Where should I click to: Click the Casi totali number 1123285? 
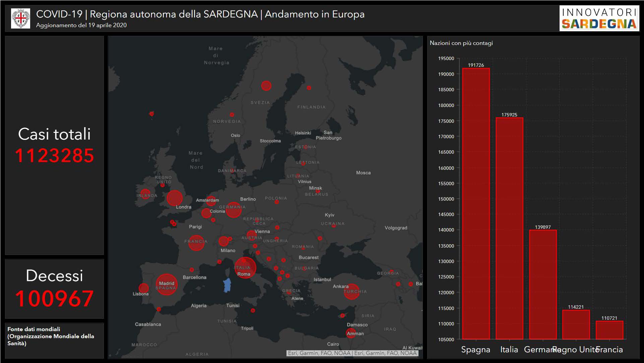(x=54, y=156)
